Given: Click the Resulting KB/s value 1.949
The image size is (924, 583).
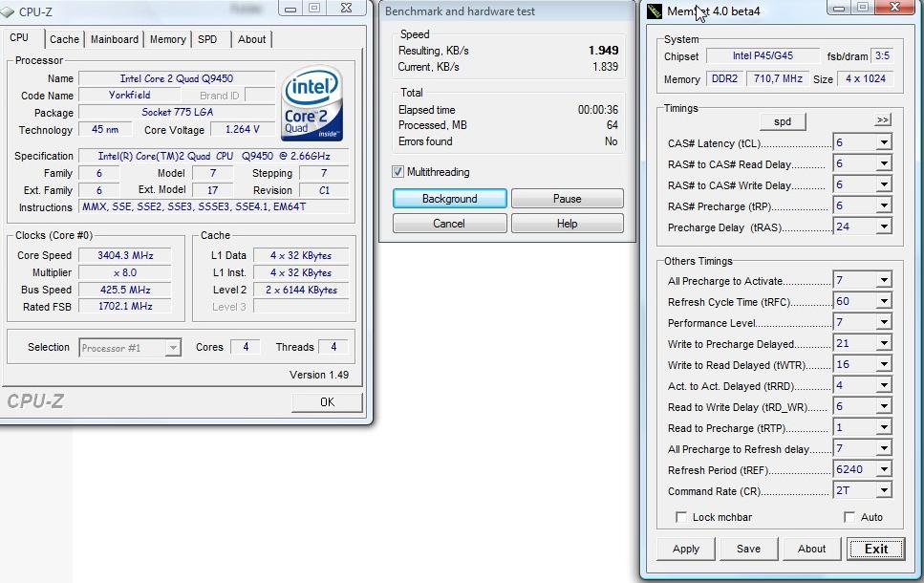Looking at the screenshot, I should tap(604, 50).
